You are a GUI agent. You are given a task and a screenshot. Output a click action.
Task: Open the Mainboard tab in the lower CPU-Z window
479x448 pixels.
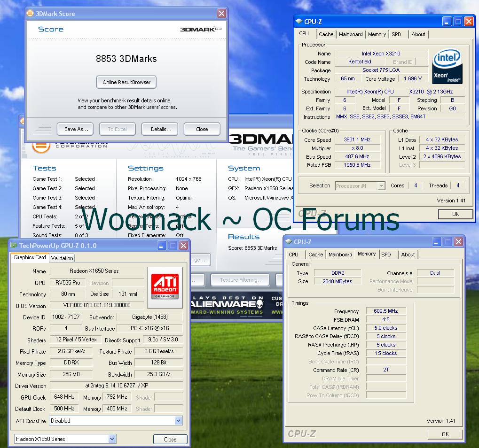340,255
